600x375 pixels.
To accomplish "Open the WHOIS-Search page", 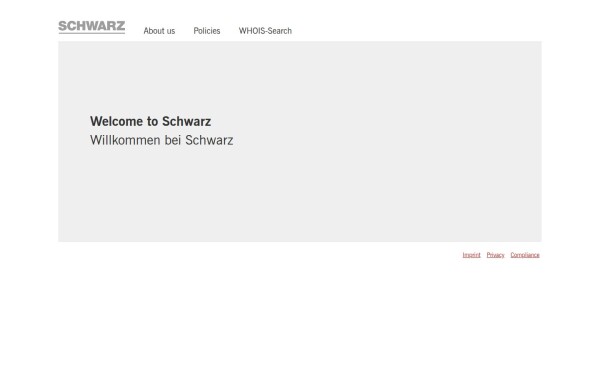I will tap(265, 31).
